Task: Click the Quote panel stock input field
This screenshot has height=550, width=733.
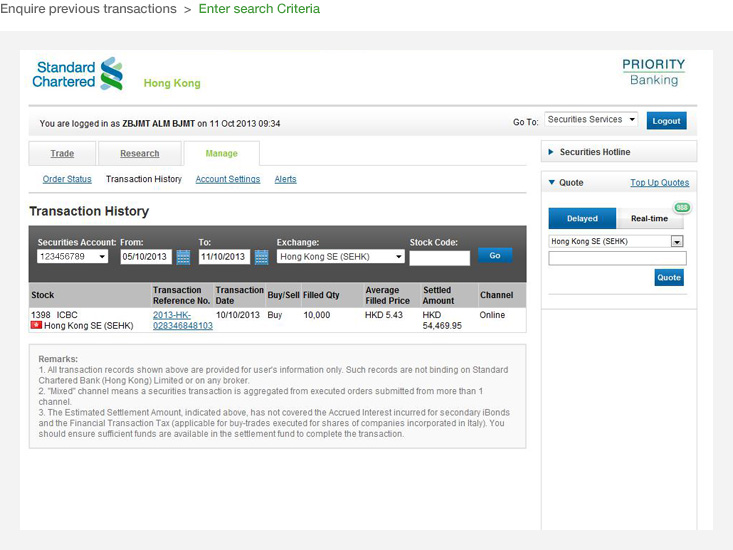Action: pyautogui.click(x=617, y=258)
